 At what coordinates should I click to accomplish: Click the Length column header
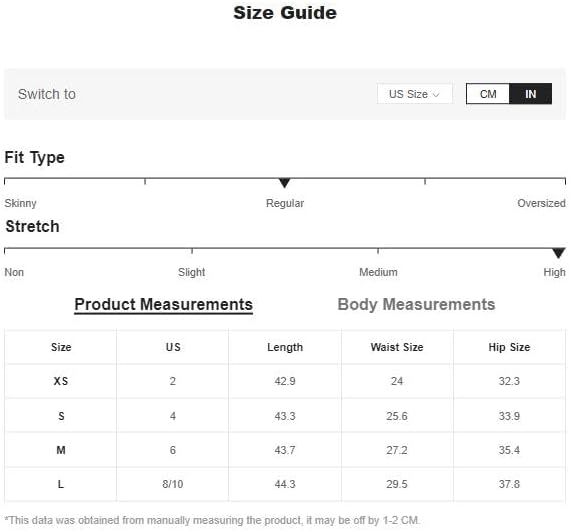(285, 347)
